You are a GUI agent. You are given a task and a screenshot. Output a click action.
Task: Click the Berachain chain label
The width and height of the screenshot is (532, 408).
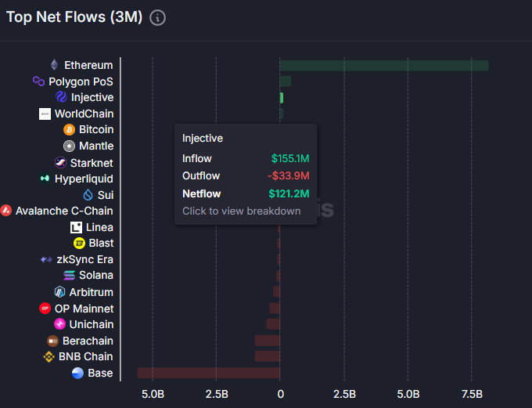click(88, 341)
